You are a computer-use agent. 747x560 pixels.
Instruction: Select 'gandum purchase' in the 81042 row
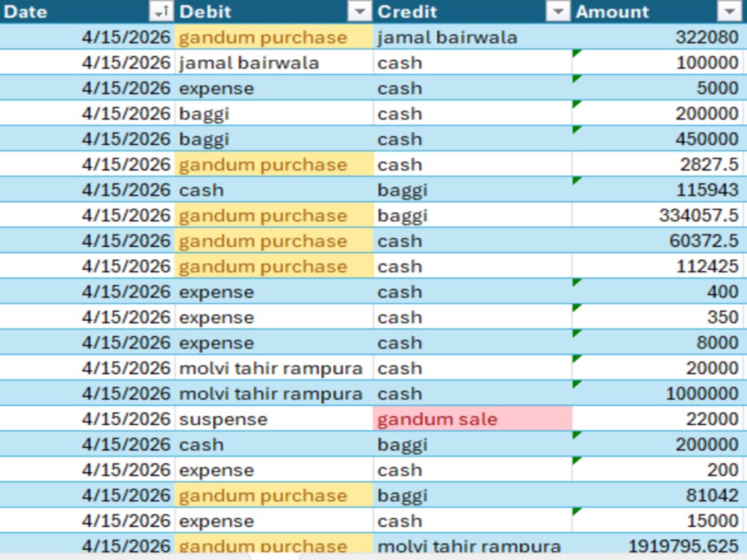pos(274,495)
